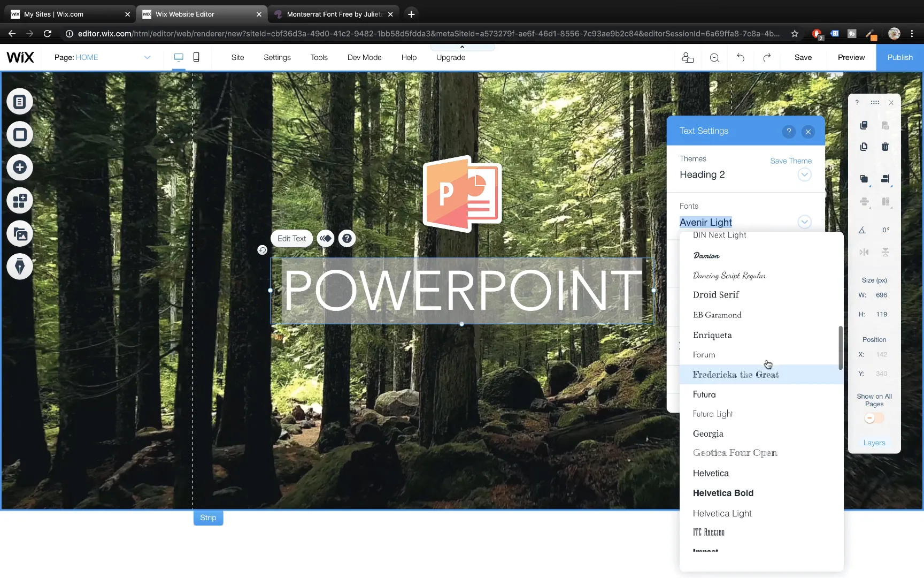Viewport: 924px width, 578px height.
Task: Open the Help menu
Action: (409, 57)
